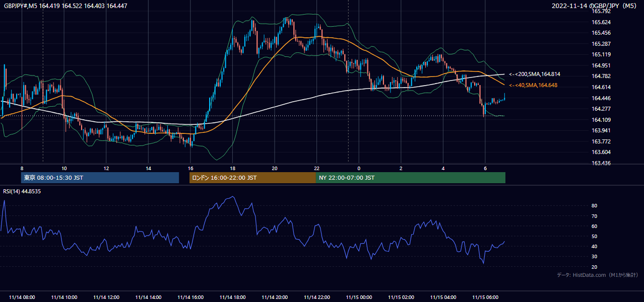Image resolution: width=644 pixels, height=302 pixels.
Task: Click the 11/15 02:00 date label
Action: tap(401, 297)
